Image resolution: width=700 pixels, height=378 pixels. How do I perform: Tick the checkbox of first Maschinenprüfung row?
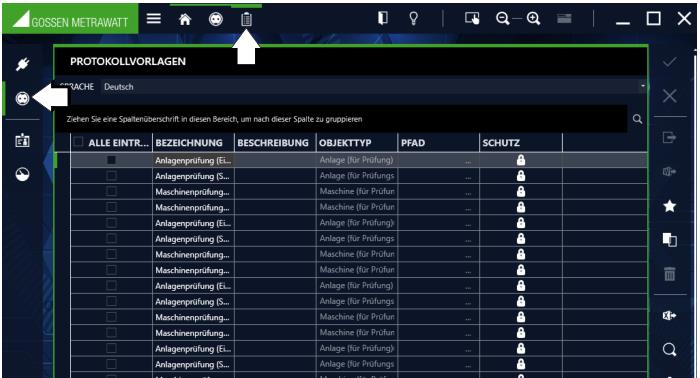pyautogui.click(x=111, y=191)
